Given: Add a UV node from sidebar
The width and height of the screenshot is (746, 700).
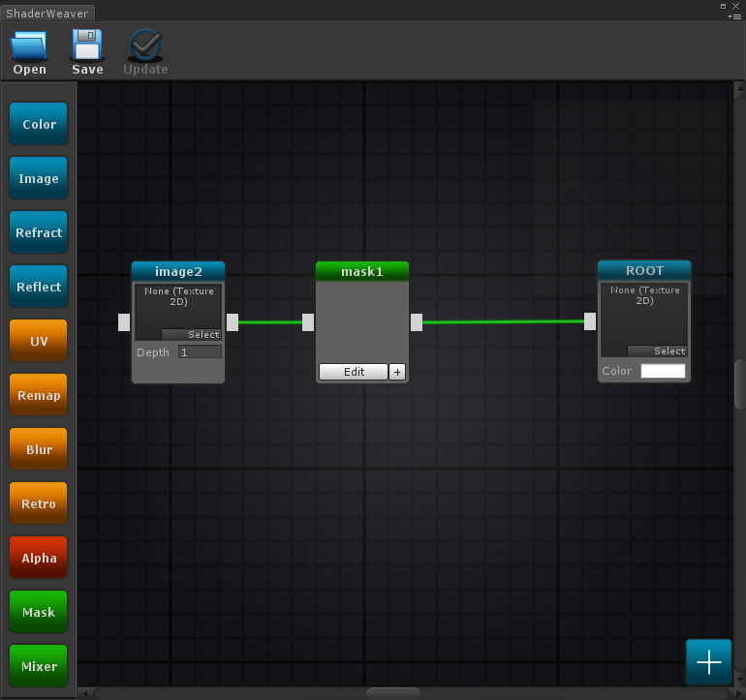Looking at the screenshot, I should click(x=39, y=341).
